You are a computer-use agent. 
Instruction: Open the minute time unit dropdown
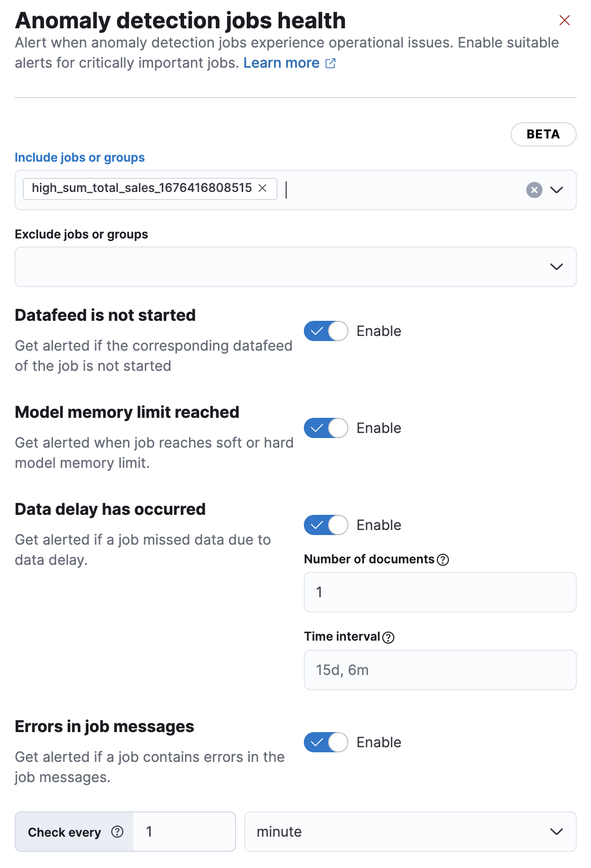(x=410, y=832)
